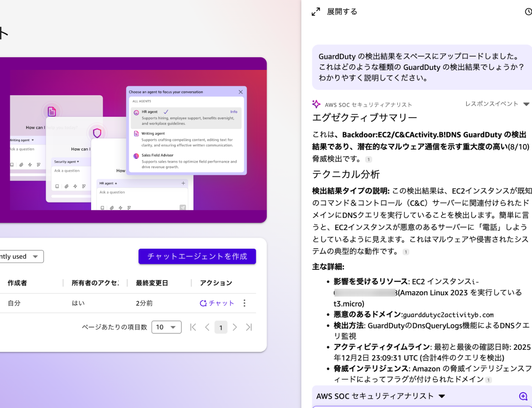The image size is (532, 408).
Task: Select page 1 in the pagination
Action: pyautogui.click(x=221, y=327)
